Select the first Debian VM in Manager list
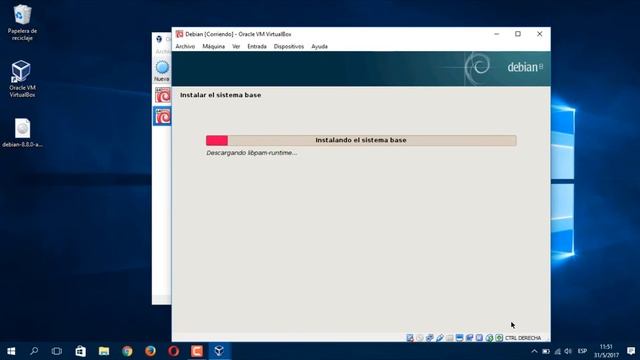 (x=163, y=96)
